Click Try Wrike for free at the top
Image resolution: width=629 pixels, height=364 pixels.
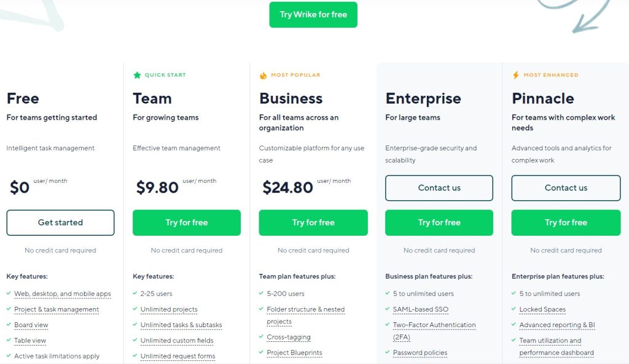(x=313, y=14)
